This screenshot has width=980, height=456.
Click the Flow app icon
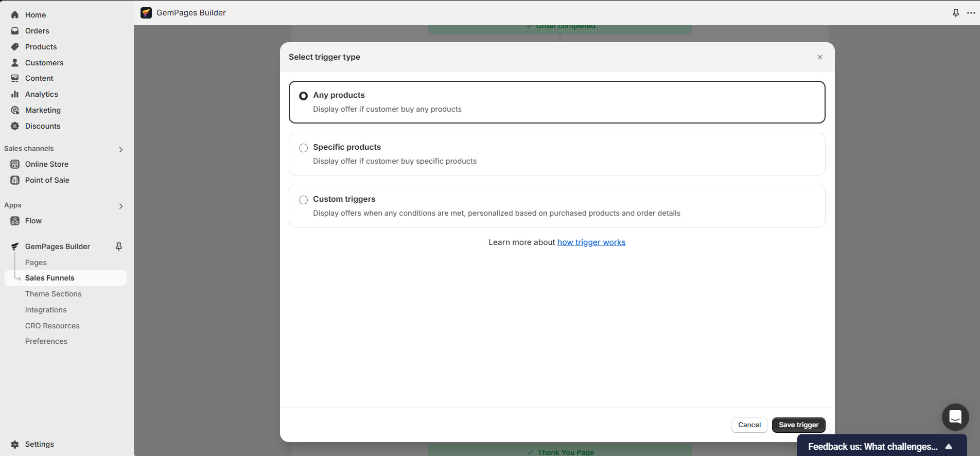[x=15, y=221]
